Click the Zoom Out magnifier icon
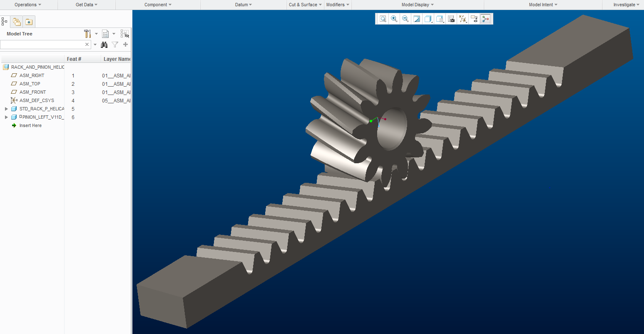The width and height of the screenshot is (644, 334). pyautogui.click(x=405, y=19)
